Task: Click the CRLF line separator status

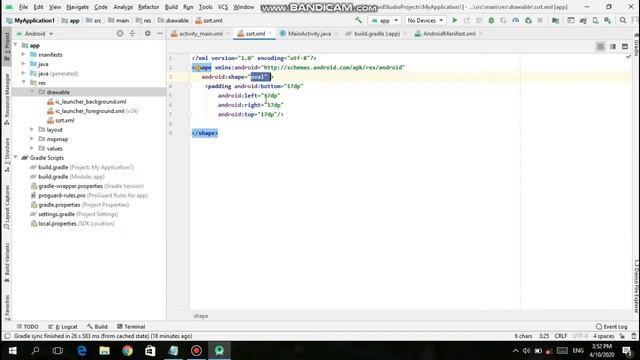Action: click(x=560, y=336)
